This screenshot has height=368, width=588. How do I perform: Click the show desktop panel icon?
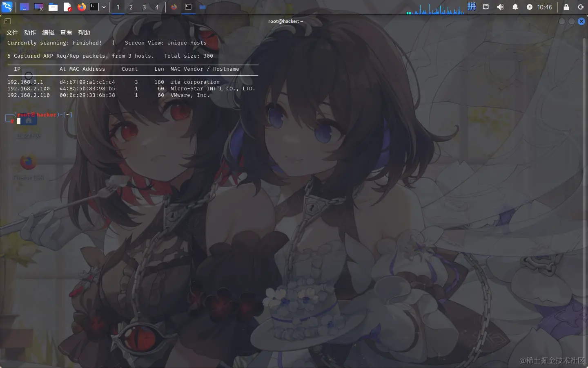pyautogui.click(x=24, y=7)
